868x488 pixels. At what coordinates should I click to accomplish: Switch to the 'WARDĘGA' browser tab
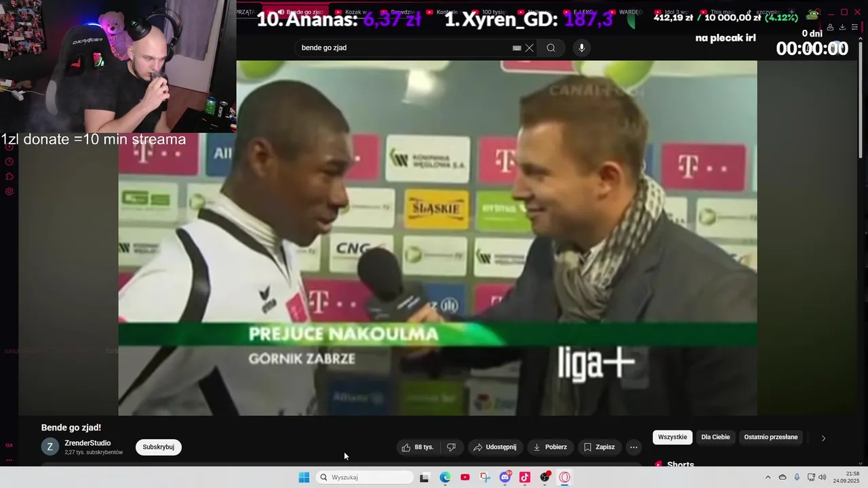pos(627,12)
